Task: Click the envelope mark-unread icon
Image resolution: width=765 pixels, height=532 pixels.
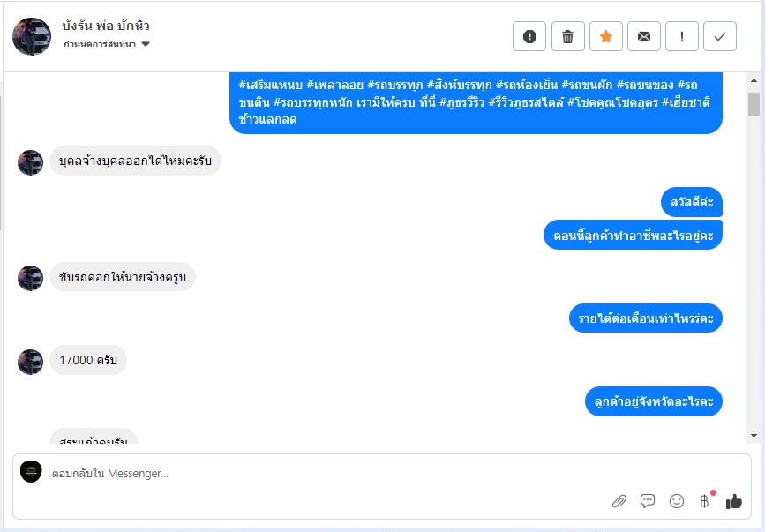Action: pyautogui.click(x=644, y=36)
